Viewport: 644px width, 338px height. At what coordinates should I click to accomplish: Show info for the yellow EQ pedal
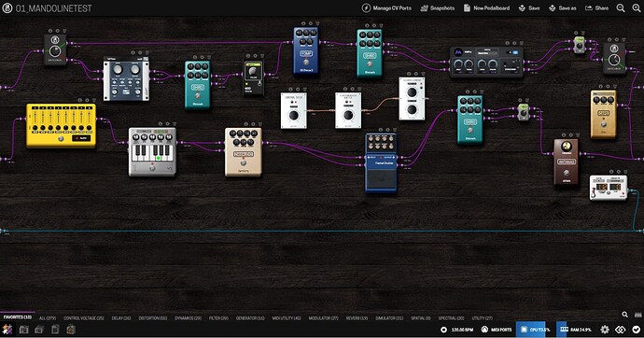pos(79,100)
